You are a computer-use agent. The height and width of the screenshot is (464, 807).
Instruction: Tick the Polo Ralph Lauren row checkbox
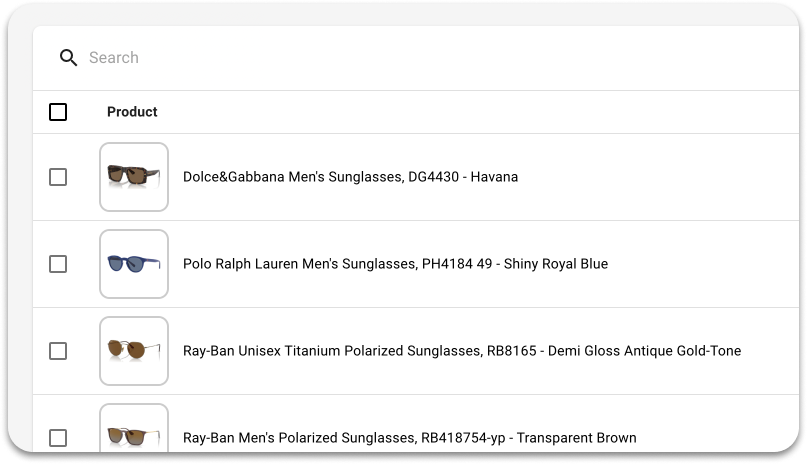pos(58,264)
